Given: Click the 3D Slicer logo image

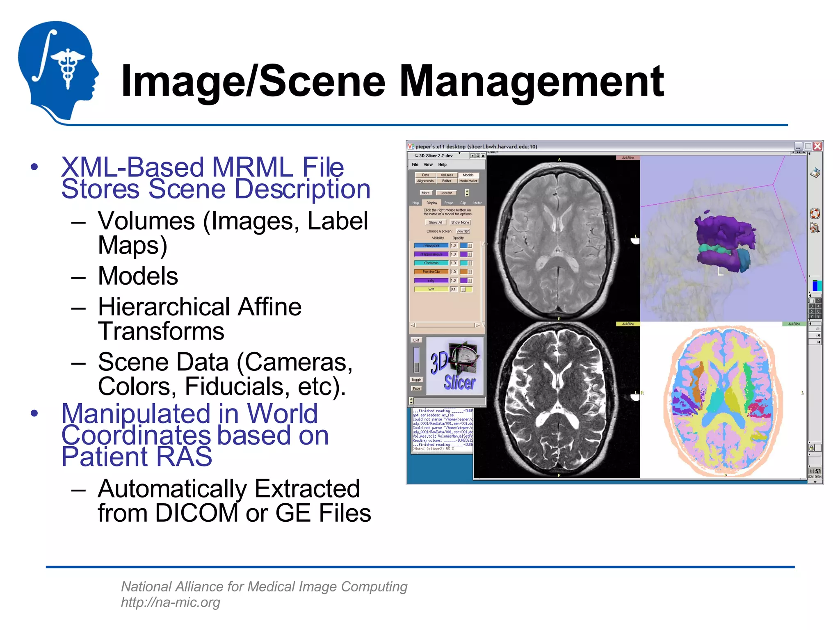Looking at the screenshot, I should [x=455, y=365].
